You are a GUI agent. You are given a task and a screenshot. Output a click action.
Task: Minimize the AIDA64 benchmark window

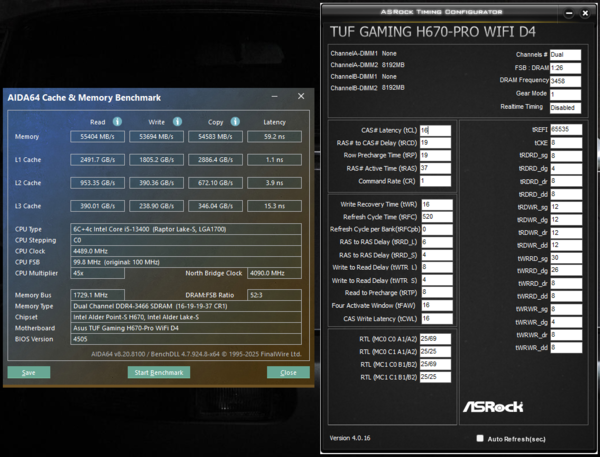274,96
